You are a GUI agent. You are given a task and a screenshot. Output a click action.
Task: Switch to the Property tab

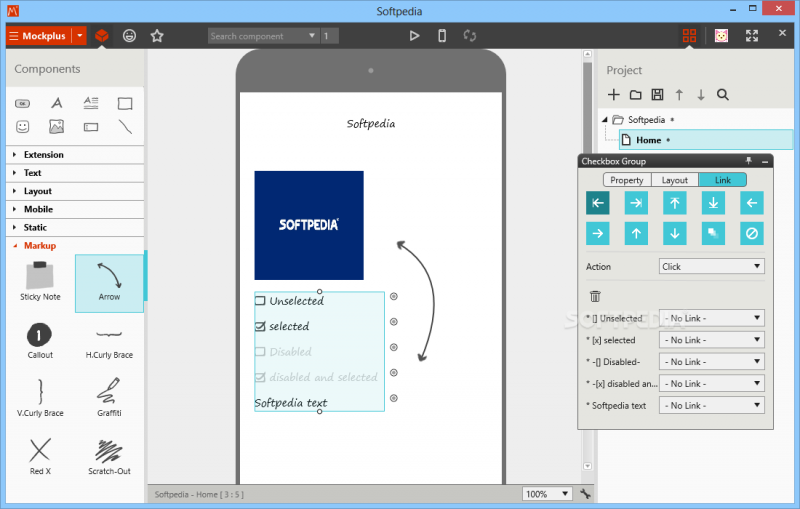(x=627, y=180)
